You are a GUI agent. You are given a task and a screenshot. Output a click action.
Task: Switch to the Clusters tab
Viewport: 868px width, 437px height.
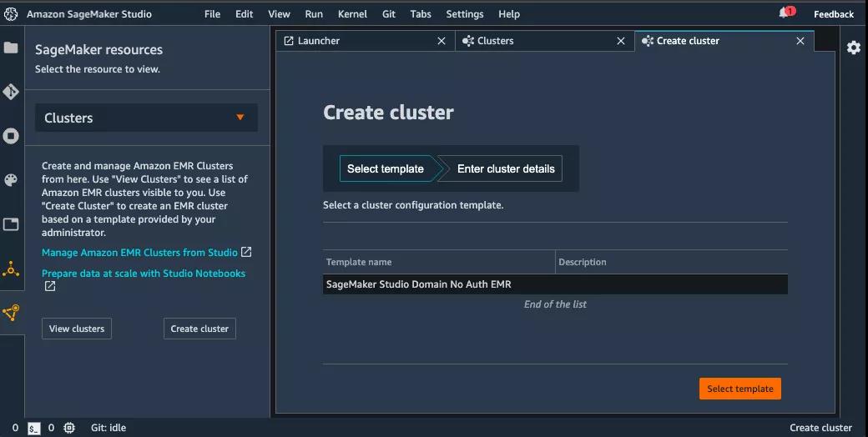point(545,41)
